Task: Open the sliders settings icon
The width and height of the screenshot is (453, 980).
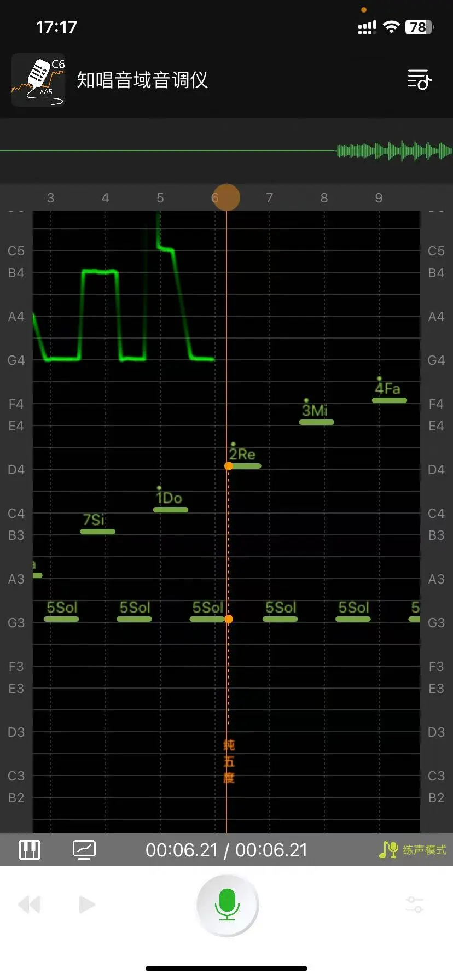Action: click(x=415, y=905)
